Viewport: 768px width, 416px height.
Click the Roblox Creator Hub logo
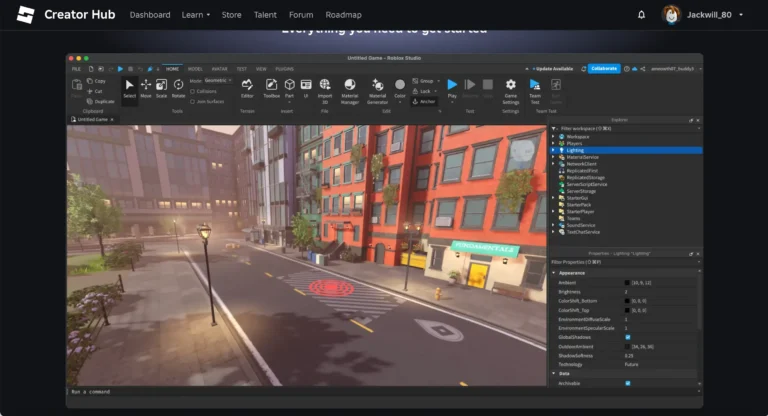26,15
